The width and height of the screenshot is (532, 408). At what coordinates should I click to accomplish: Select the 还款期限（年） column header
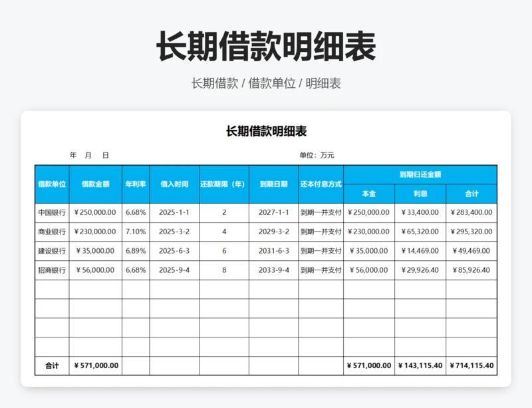click(224, 184)
